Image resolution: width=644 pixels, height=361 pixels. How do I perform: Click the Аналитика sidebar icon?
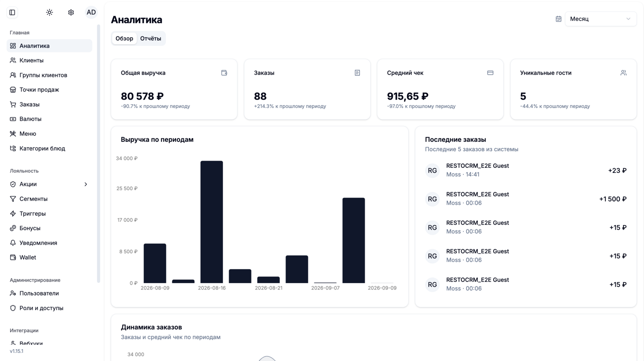(x=13, y=46)
